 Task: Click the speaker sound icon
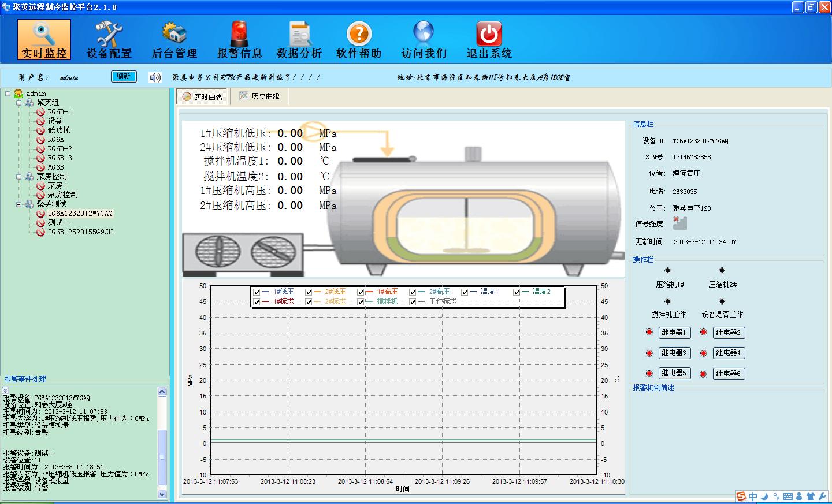click(x=155, y=77)
